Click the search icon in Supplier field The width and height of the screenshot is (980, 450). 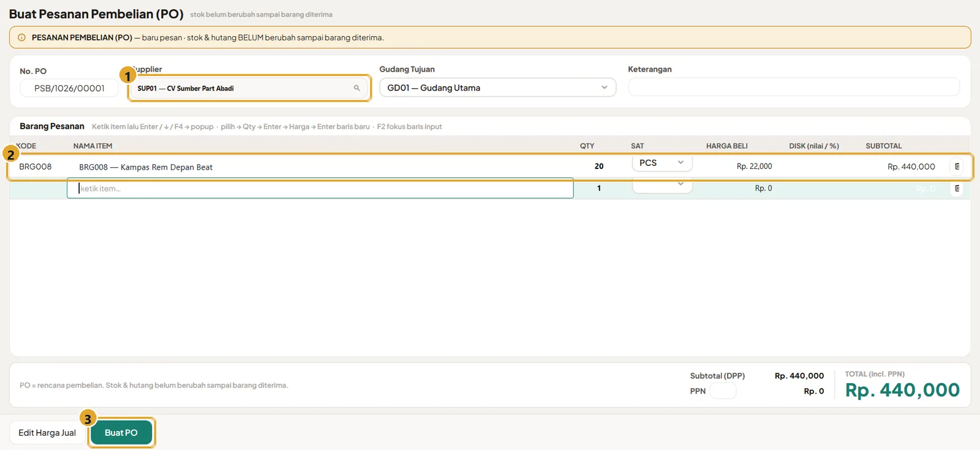[356, 88]
